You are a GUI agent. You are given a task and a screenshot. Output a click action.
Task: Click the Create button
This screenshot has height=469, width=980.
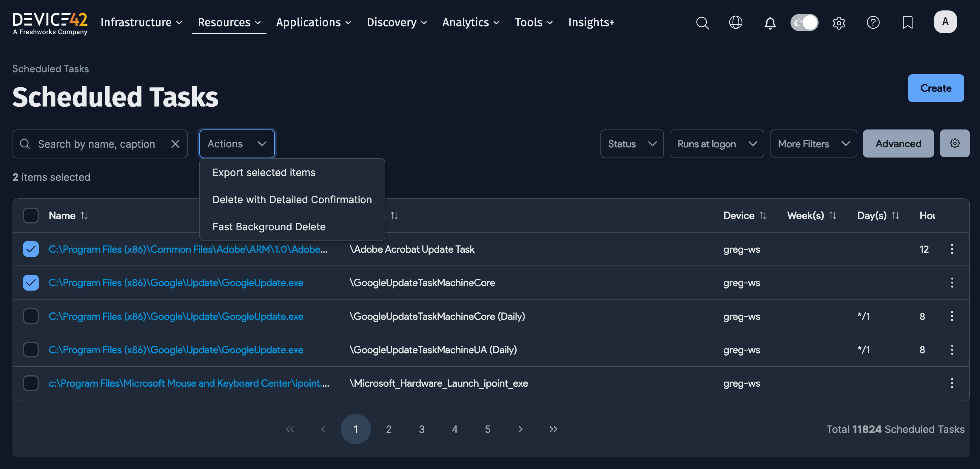936,88
